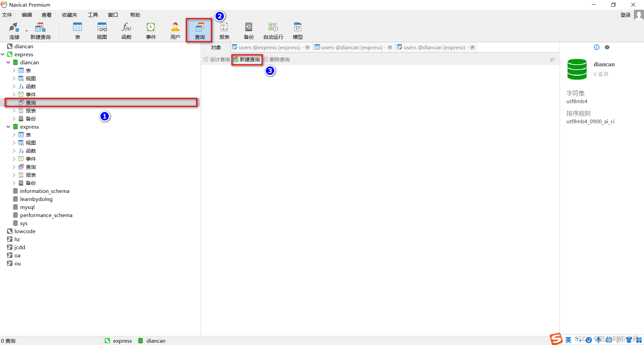The width and height of the screenshot is (644, 345).
Task: Open the Event (事件) toolbar icon
Action: [x=151, y=31]
